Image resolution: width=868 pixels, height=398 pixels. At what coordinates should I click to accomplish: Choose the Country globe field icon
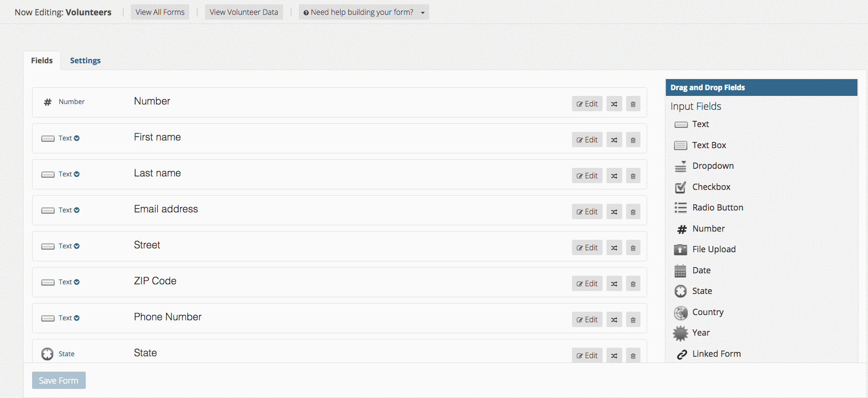point(680,313)
